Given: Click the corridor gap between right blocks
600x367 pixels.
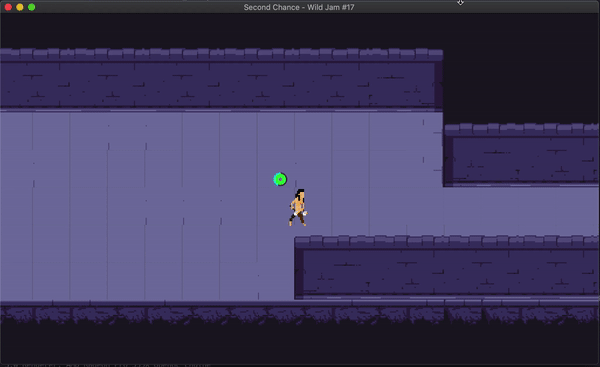Looking at the screenshot, I should [522, 211].
